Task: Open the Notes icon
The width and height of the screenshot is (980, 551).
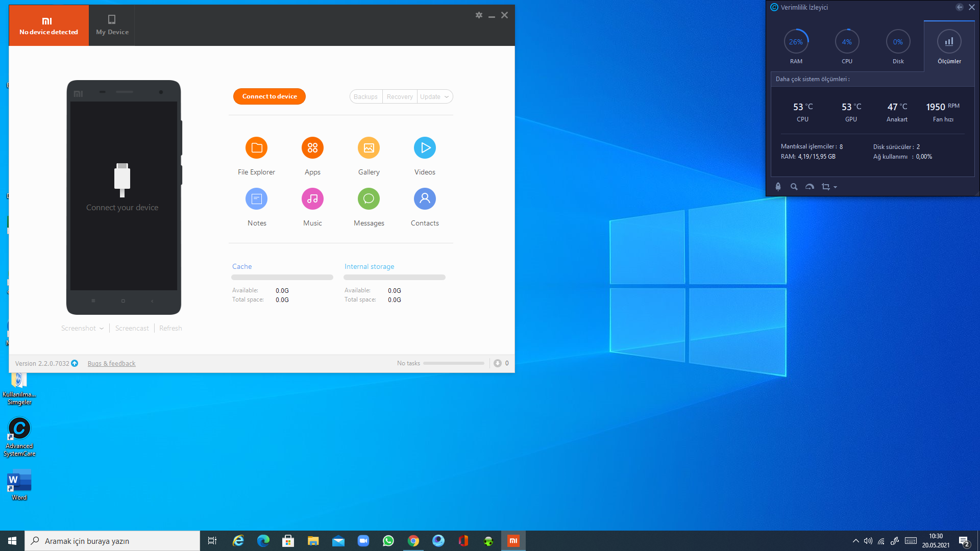Action: coord(256,199)
